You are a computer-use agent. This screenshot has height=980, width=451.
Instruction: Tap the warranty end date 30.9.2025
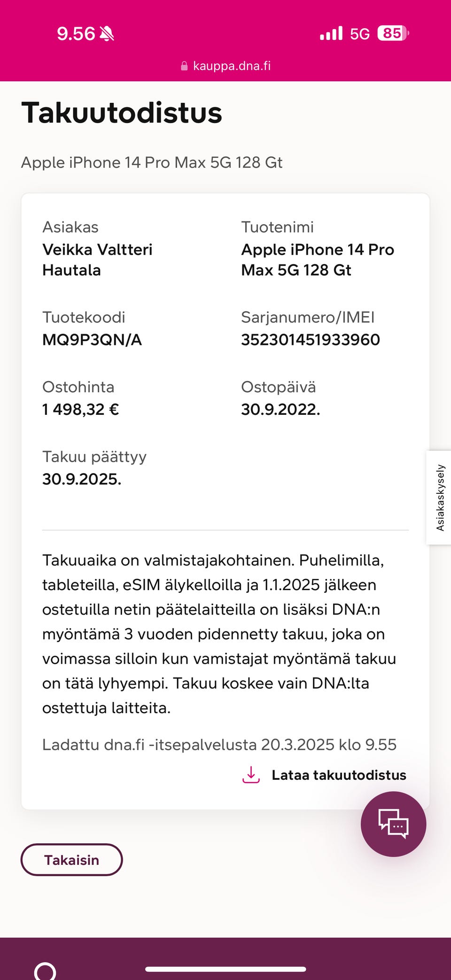click(x=82, y=479)
